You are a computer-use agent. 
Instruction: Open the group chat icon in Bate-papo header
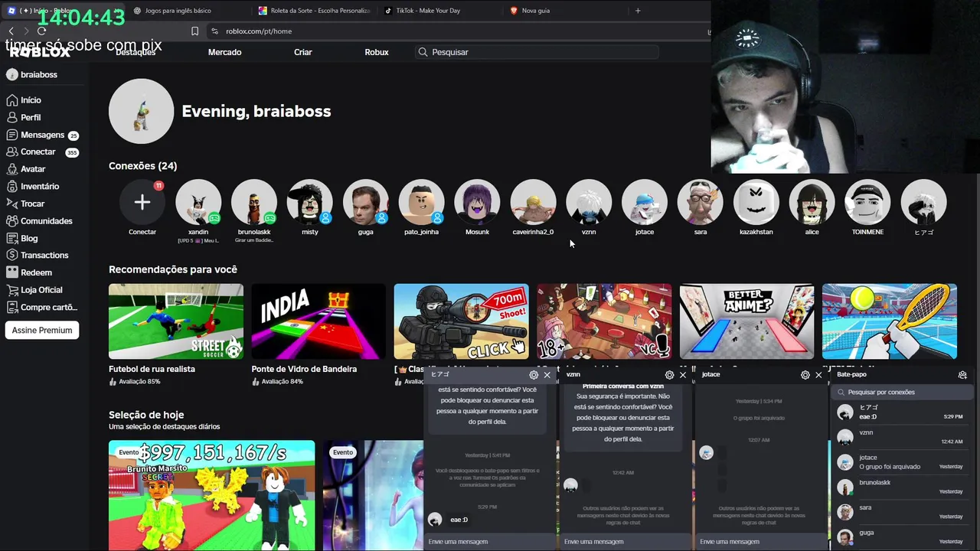click(x=962, y=375)
